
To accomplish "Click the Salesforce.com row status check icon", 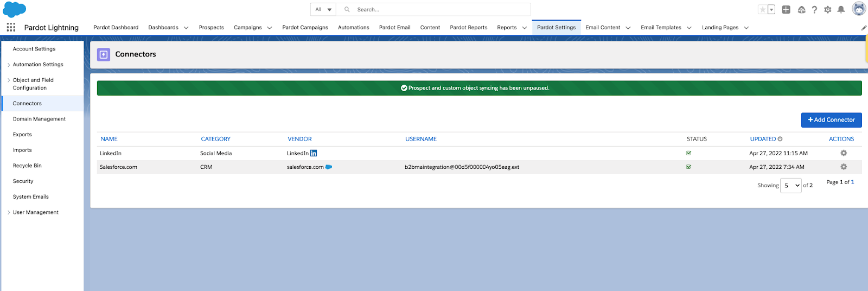I will point(688,167).
